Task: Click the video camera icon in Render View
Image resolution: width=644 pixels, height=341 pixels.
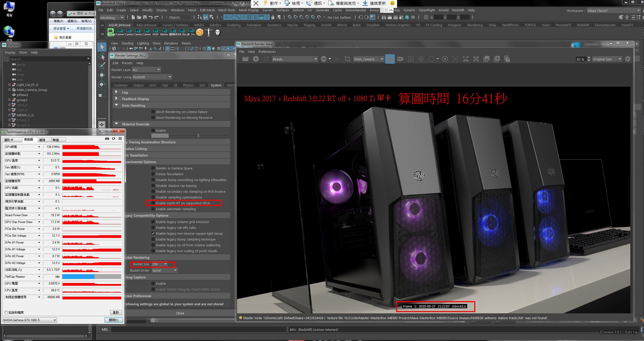Action: coord(400,59)
